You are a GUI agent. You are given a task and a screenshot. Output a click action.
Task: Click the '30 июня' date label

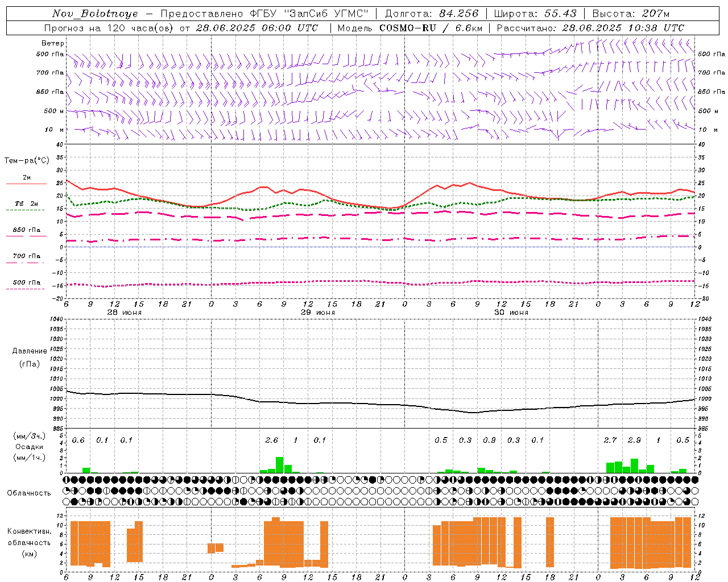click(511, 313)
